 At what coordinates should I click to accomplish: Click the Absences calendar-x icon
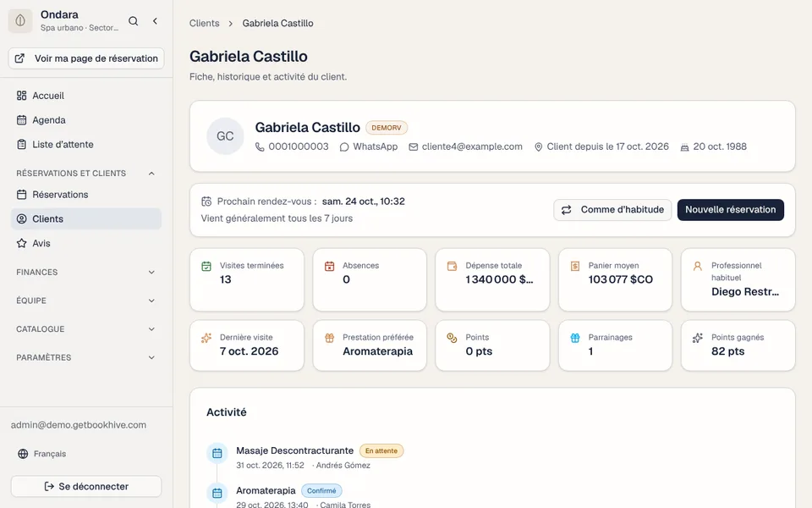[x=329, y=267]
